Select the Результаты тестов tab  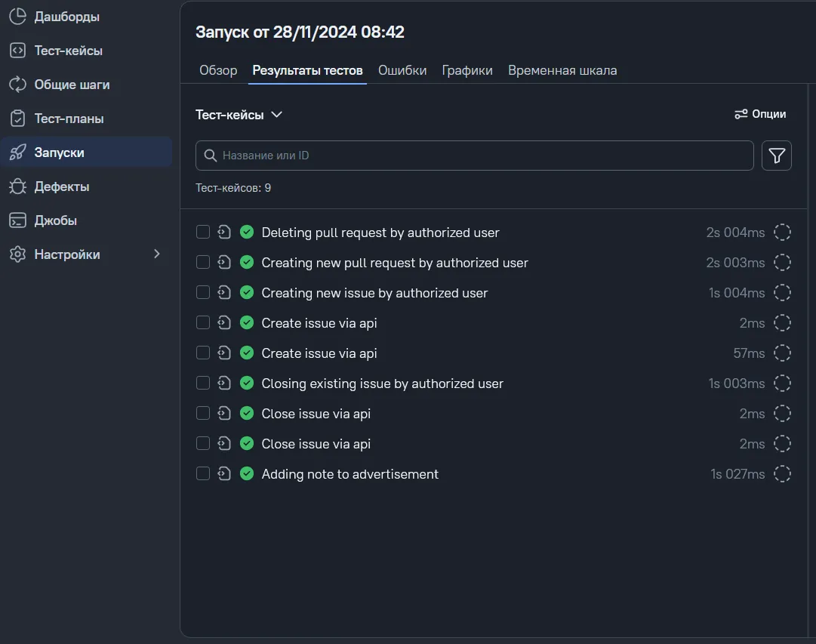[x=307, y=70]
